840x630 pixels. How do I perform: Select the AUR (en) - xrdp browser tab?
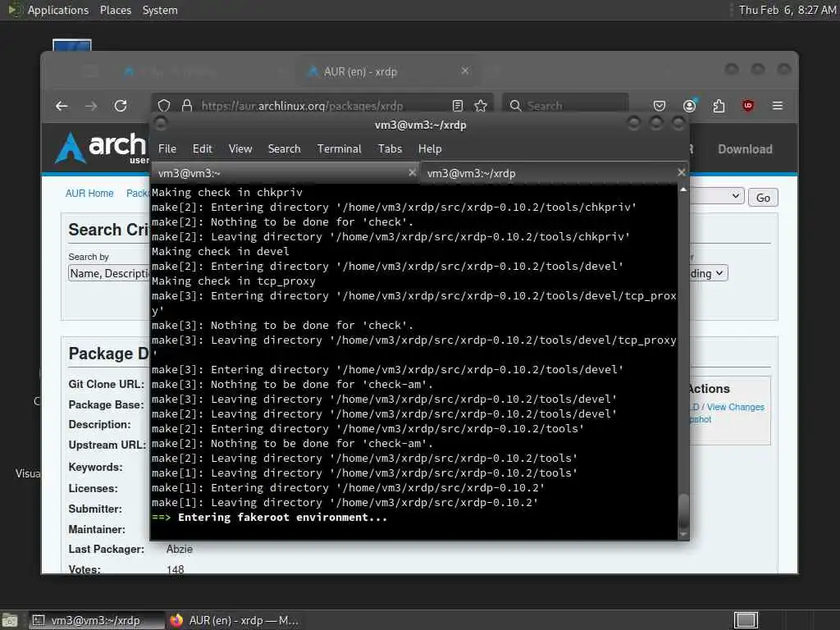point(388,71)
